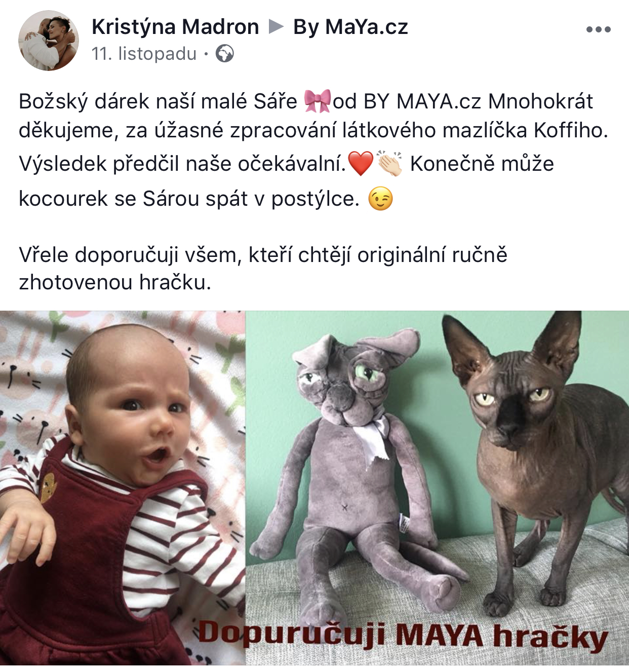The width and height of the screenshot is (629, 672).
Task: Click the 11. listopadu post date
Action: pos(144,53)
